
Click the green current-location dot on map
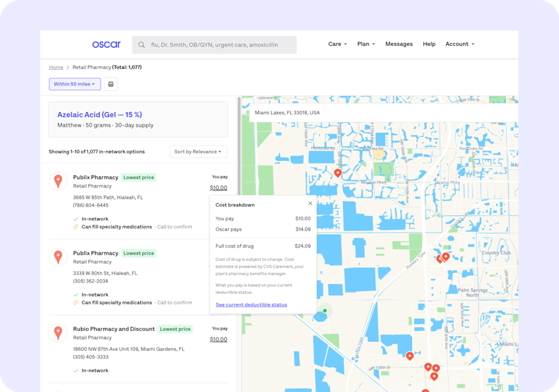pos(325,311)
